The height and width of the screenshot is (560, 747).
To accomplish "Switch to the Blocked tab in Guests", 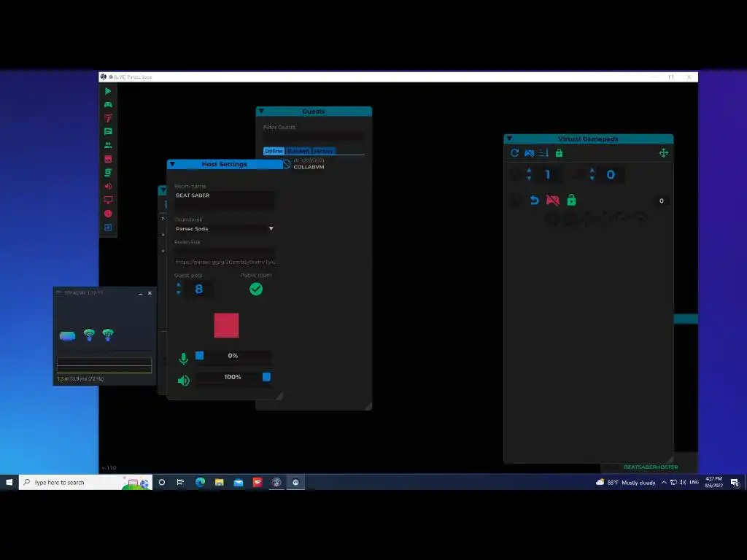I will point(298,151).
